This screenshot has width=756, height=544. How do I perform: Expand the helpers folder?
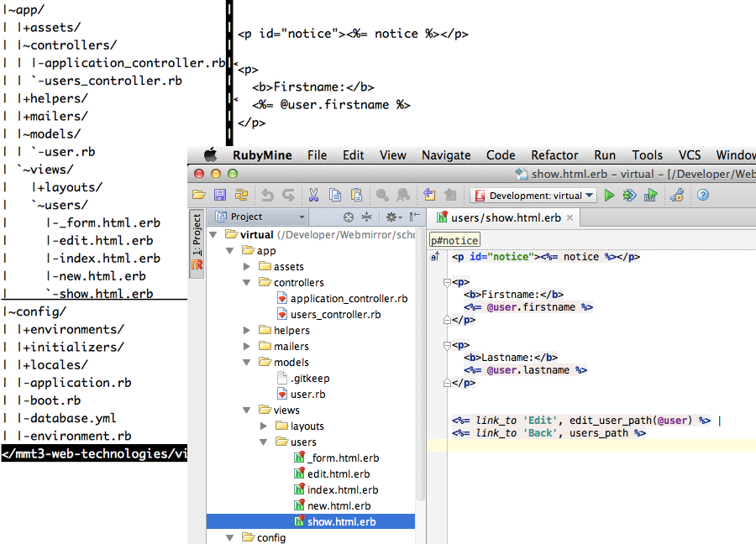[247, 330]
